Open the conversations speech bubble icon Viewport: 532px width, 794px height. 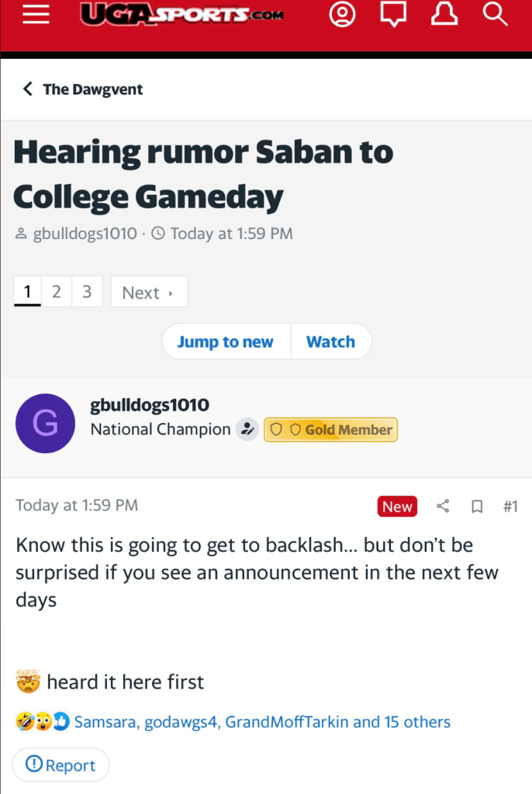393,16
